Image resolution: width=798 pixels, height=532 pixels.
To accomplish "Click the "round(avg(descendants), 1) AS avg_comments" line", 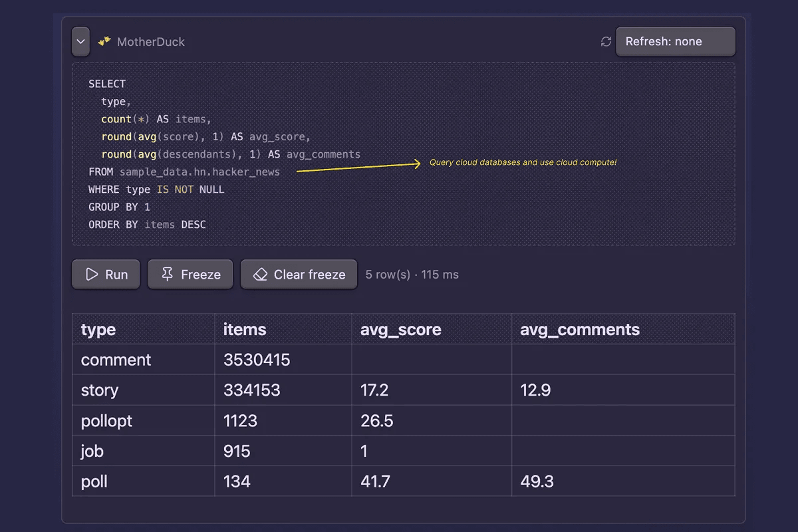I will coord(231,154).
